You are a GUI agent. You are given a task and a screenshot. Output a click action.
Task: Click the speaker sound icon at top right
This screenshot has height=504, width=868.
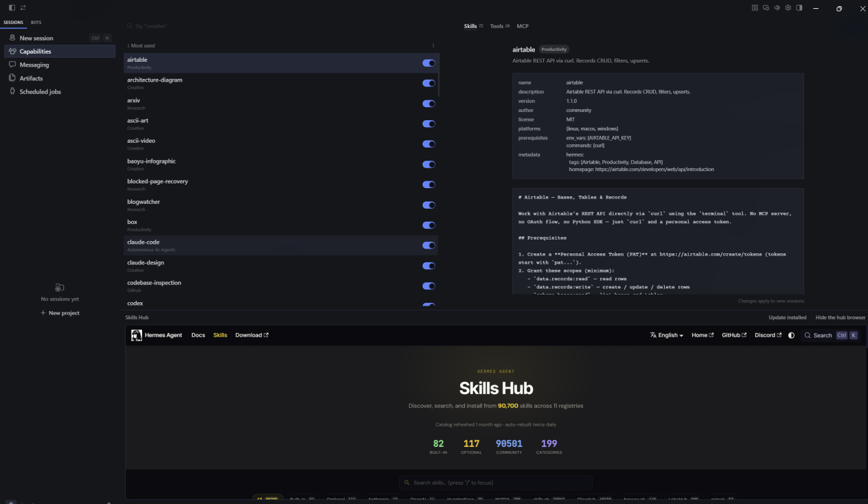click(x=777, y=8)
